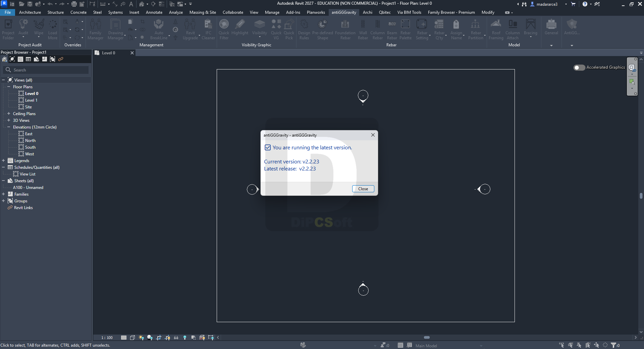Toggle Crop View in the view control bar
This screenshot has height=349, width=644.
[159, 338]
